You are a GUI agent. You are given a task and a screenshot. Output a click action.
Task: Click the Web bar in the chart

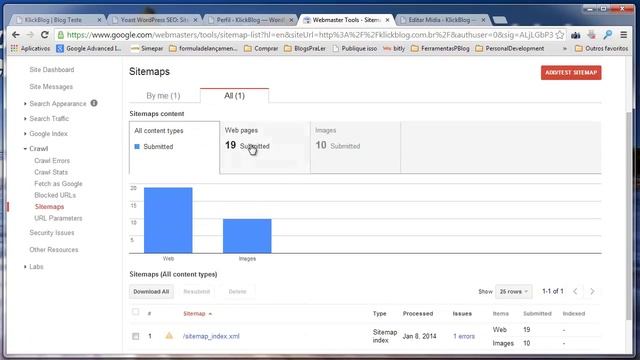pyautogui.click(x=168, y=220)
